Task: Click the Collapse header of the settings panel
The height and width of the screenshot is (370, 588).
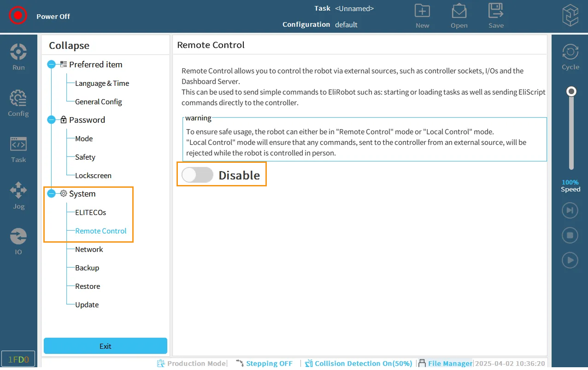Action: pyautogui.click(x=69, y=46)
